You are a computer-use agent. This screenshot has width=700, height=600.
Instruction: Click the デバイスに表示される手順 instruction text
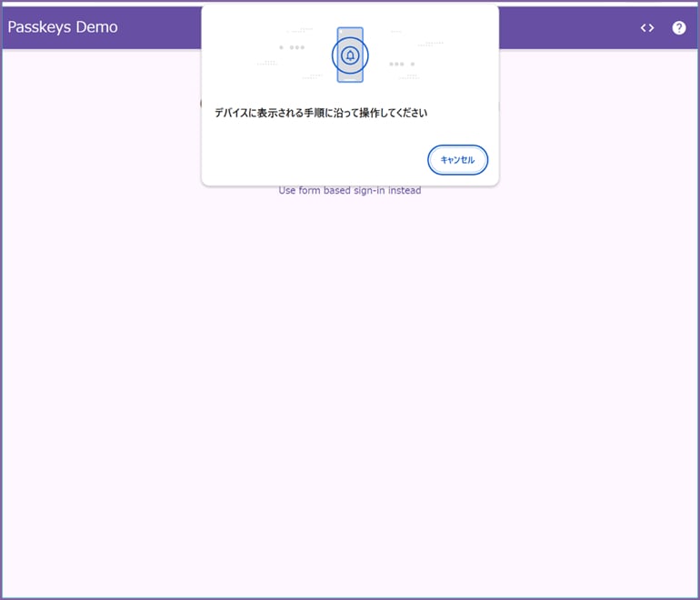[x=321, y=114]
